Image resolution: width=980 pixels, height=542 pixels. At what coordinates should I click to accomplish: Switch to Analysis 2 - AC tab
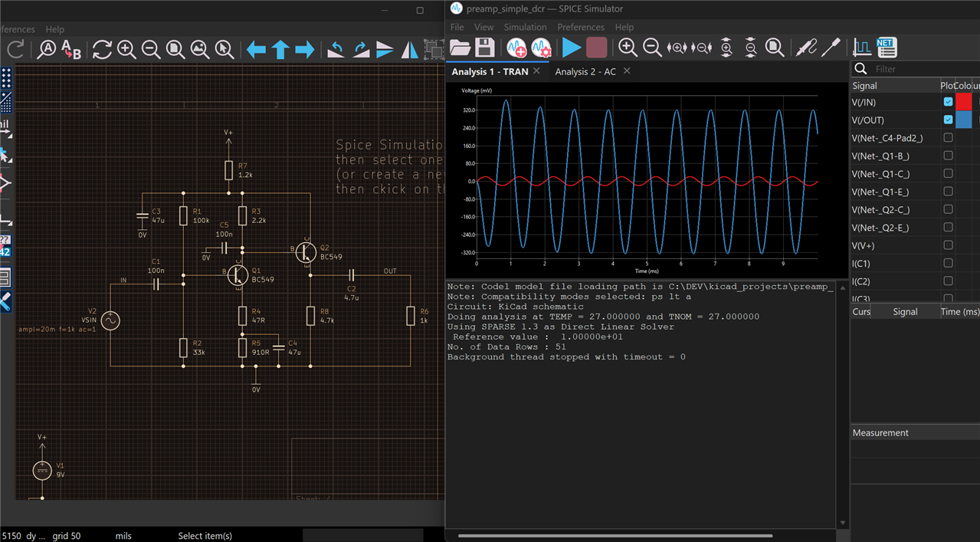[x=585, y=71]
